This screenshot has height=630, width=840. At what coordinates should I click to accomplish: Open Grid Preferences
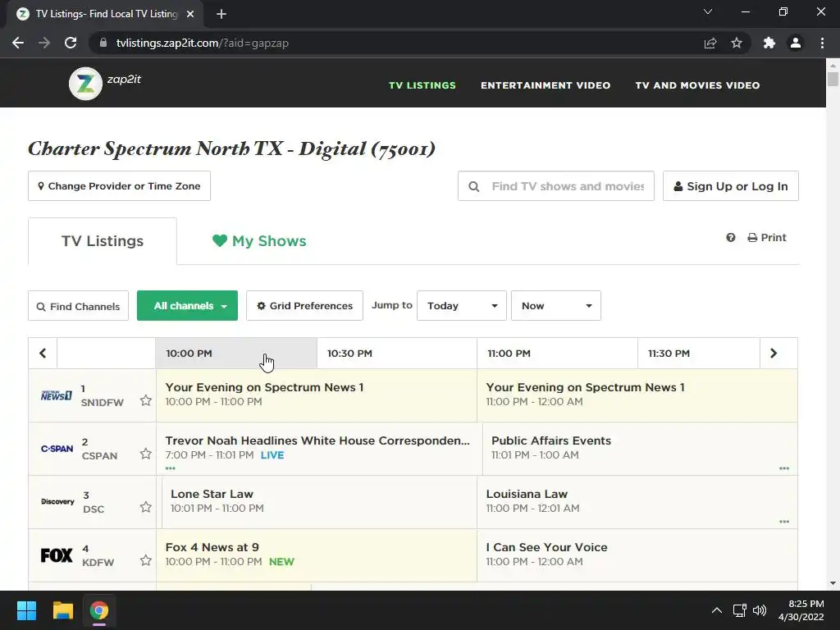pyautogui.click(x=305, y=305)
